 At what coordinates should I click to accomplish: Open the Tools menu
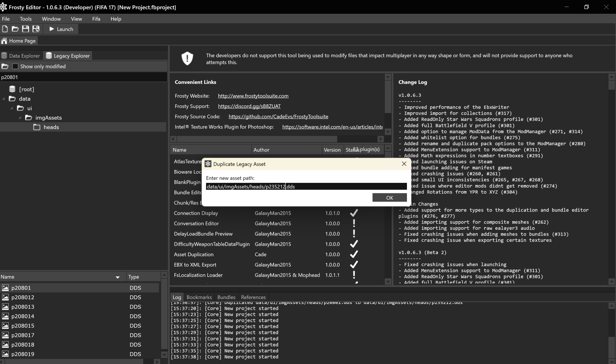coord(26,19)
